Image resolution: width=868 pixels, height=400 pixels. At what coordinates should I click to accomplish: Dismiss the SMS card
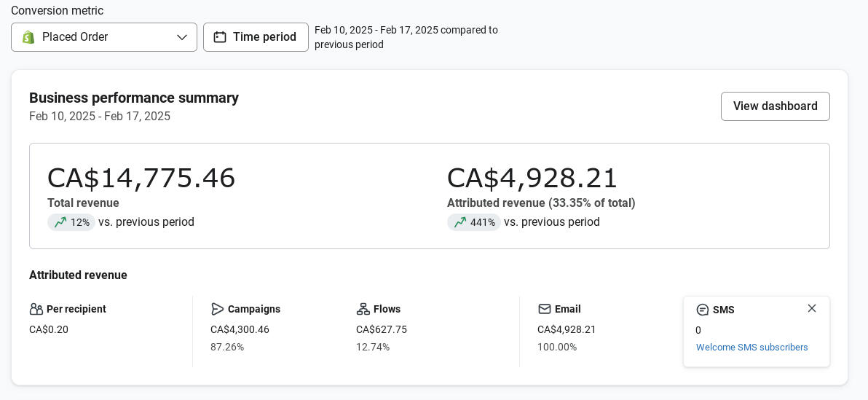click(x=812, y=308)
